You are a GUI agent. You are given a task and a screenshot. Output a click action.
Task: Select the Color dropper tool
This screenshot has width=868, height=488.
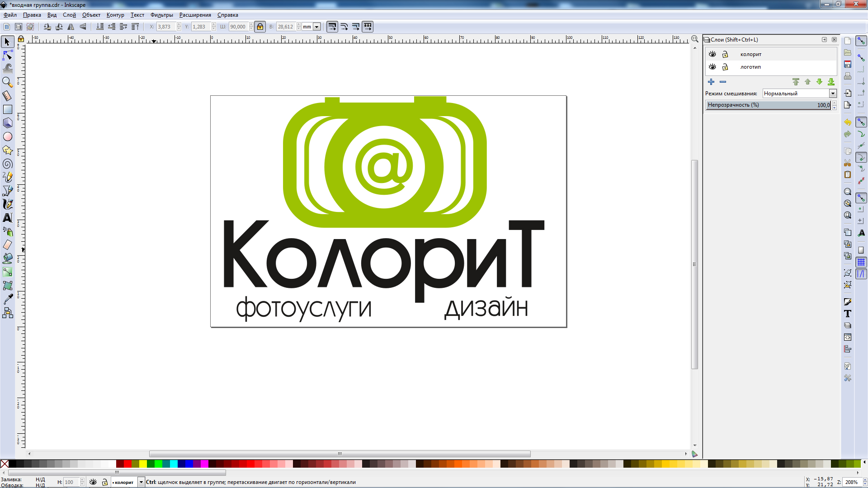(7, 299)
